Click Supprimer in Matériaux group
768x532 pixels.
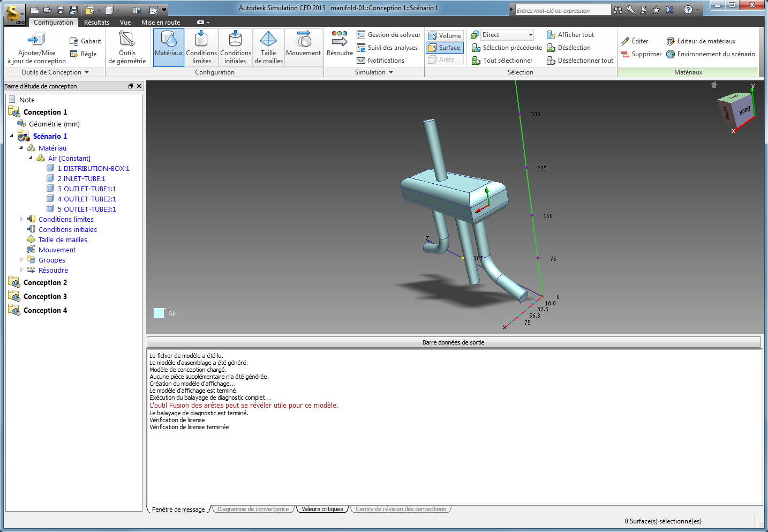coord(641,54)
